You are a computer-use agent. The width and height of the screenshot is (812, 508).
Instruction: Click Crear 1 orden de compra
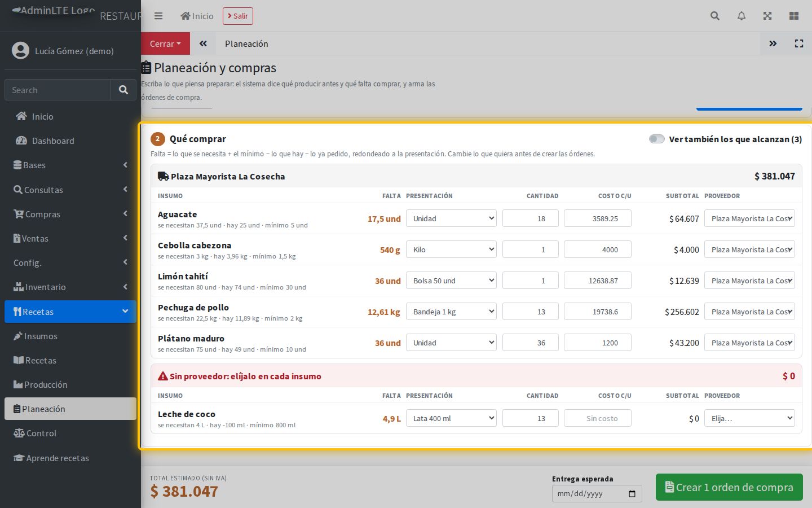[x=729, y=487]
